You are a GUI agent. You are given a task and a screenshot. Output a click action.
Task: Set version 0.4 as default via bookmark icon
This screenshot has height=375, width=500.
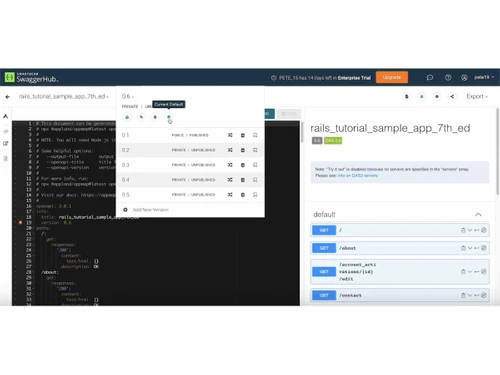[255, 180]
